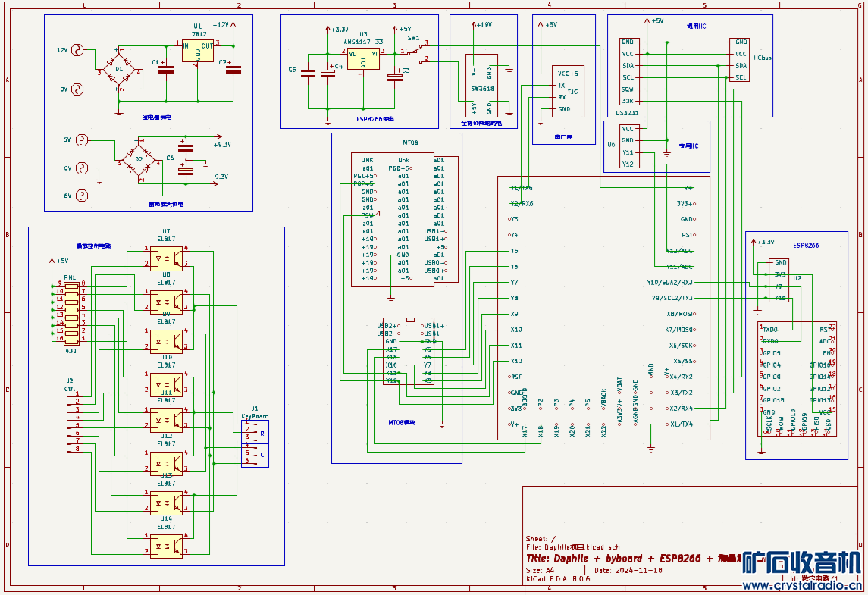Image resolution: width=868 pixels, height=595 pixels.
Task: Select the IICbus connector symbol
Action: click(x=740, y=60)
